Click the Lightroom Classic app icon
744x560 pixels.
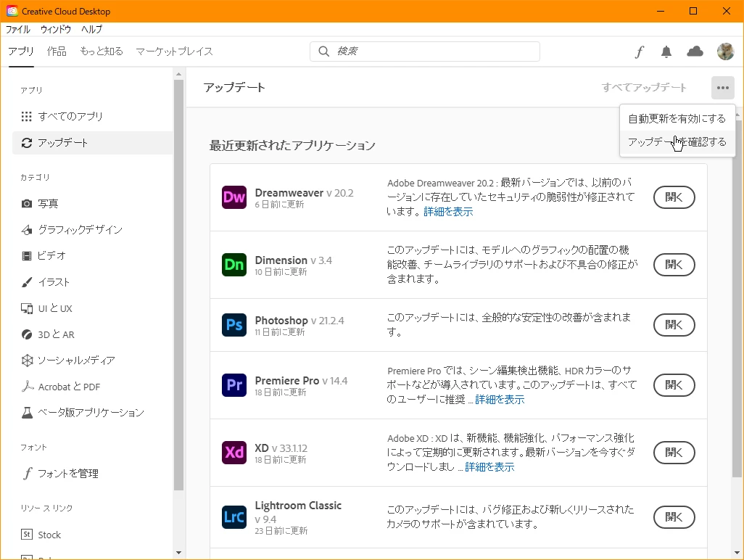[x=234, y=517]
